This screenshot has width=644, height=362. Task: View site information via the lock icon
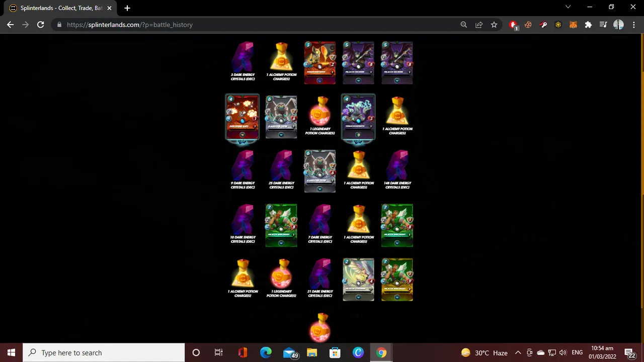[x=59, y=25]
